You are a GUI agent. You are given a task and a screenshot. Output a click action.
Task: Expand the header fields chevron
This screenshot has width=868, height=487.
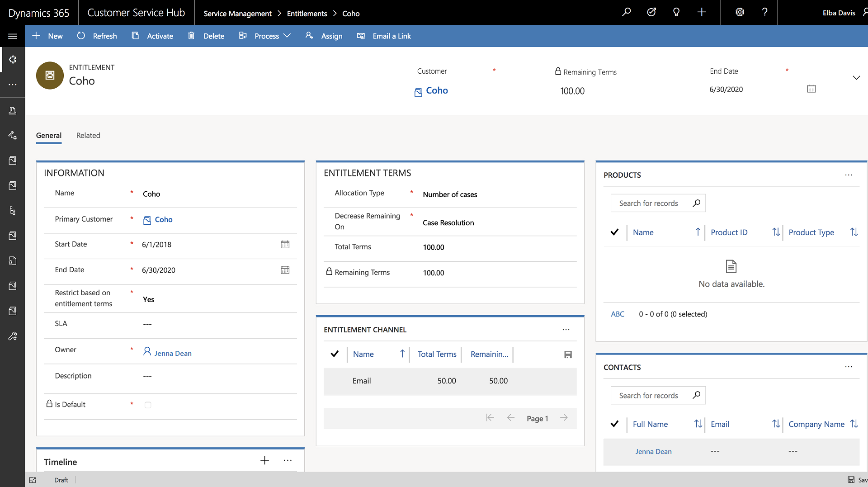pos(856,78)
